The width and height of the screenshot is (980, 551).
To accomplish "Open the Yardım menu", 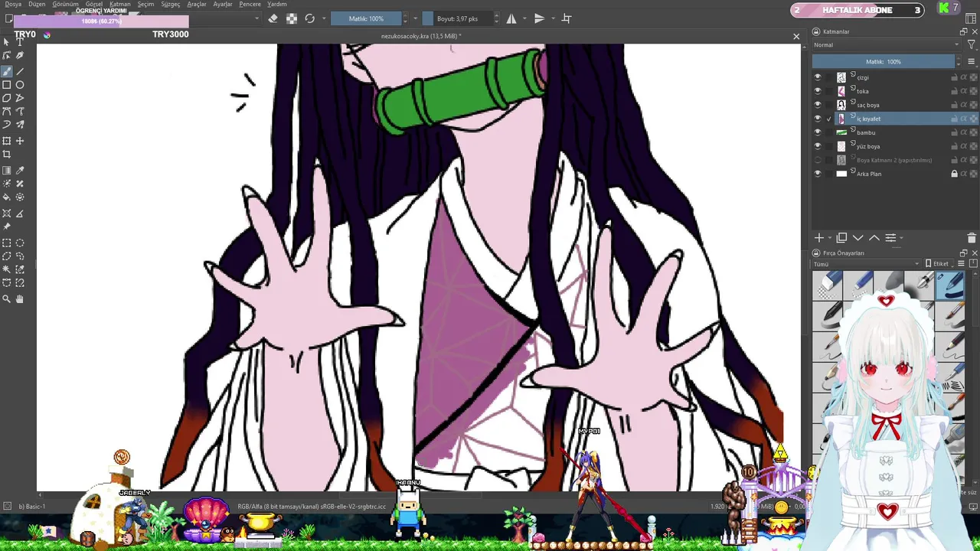I will pos(277,4).
